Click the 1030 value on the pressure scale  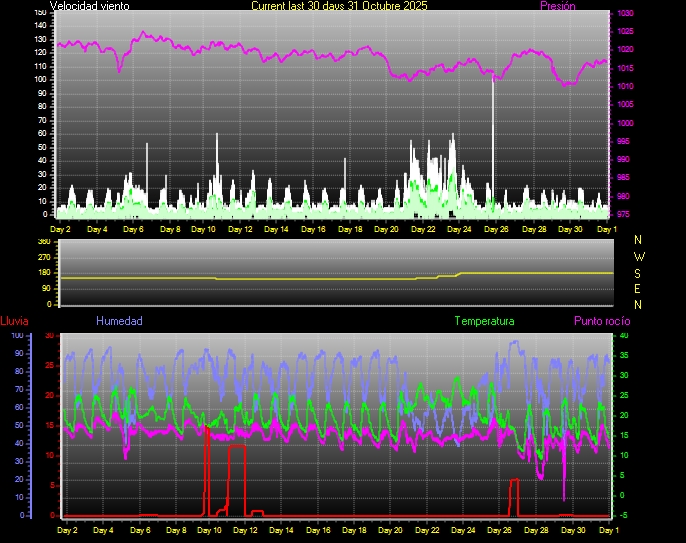tap(625, 14)
